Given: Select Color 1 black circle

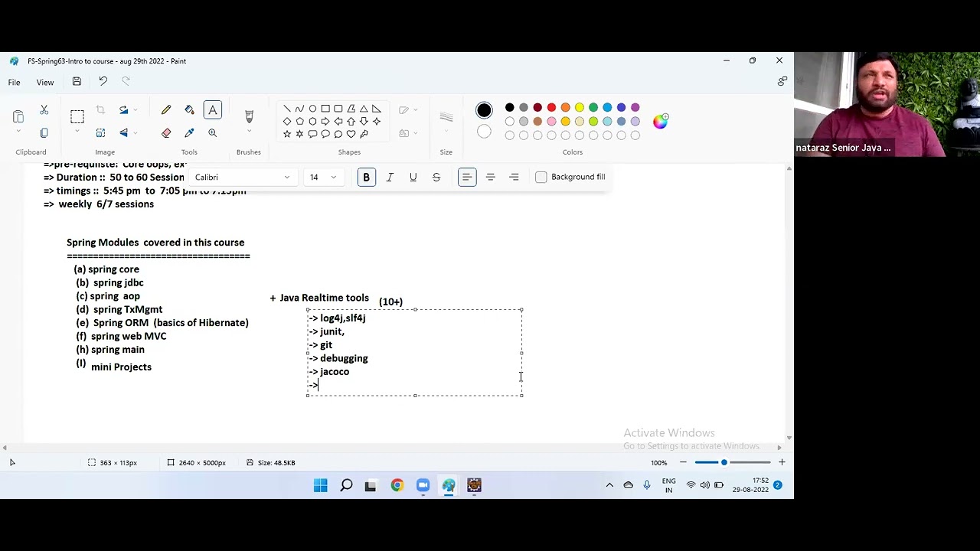Looking at the screenshot, I should tap(484, 111).
